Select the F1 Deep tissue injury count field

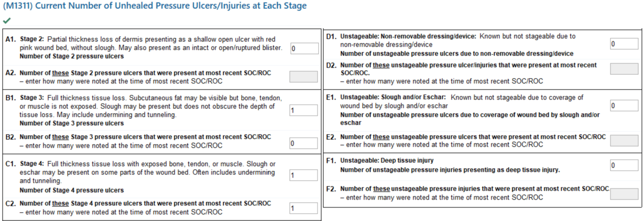tap(624, 165)
